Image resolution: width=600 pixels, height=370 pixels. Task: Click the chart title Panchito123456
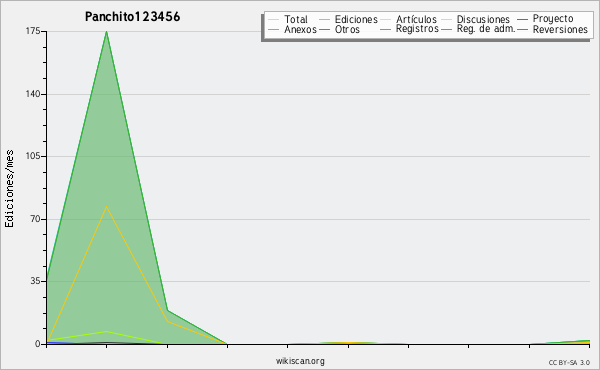click(x=132, y=17)
